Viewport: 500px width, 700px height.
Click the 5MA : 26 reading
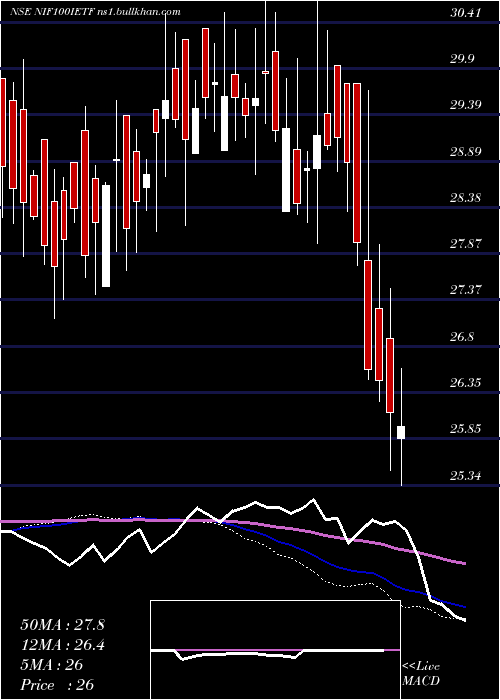pos(51,665)
